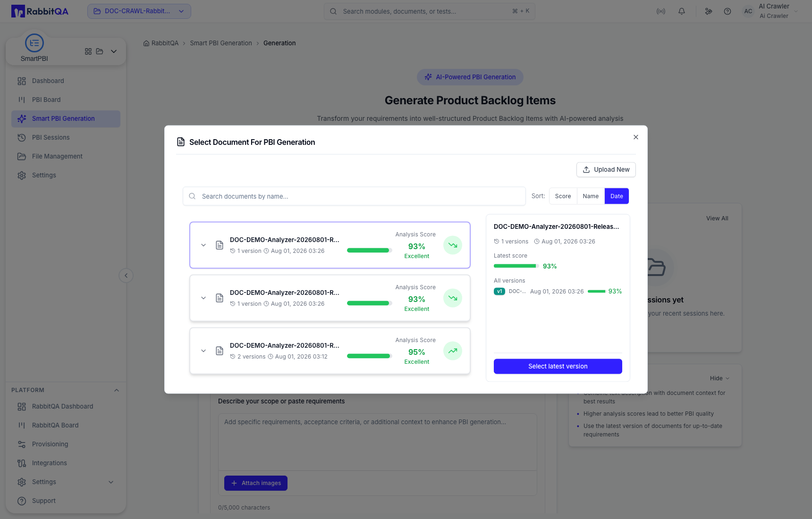Open PBI Sessions in the sidebar
Viewport: 812px width, 519px height.
point(66,138)
